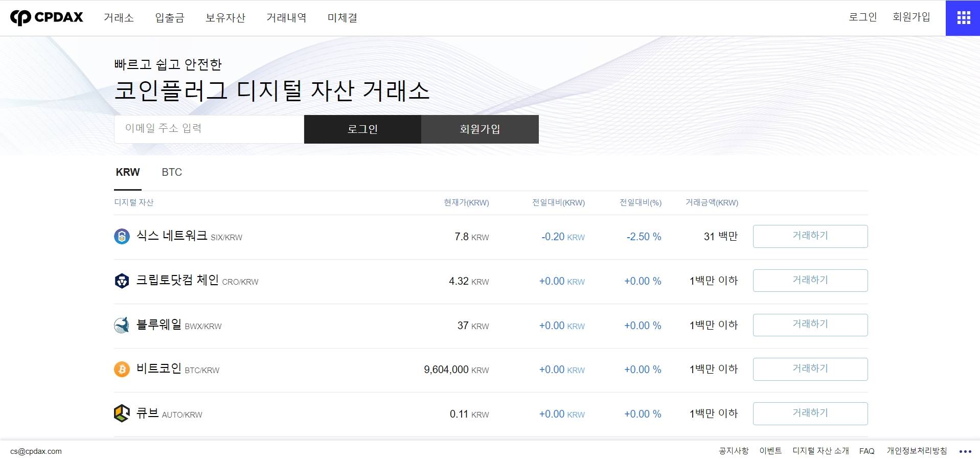The image size is (980, 460).
Task: Open 이벤트 in the footer
Action: click(770, 451)
